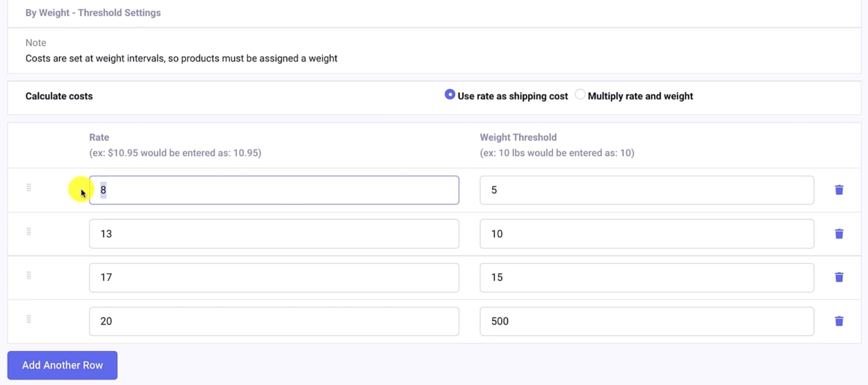The height and width of the screenshot is (385, 868).
Task: Delete the rate row with threshold 15
Action: 839,277
